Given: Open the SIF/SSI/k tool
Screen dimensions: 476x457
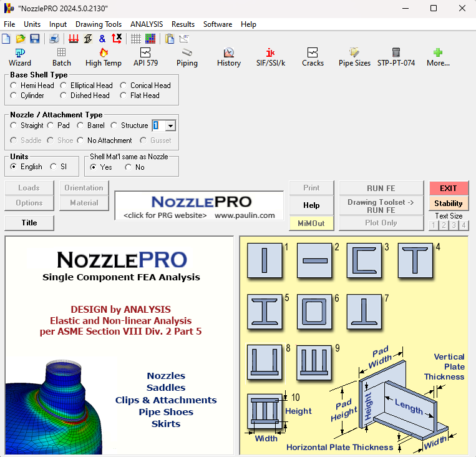Looking at the screenshot, I should coord(271,57).
